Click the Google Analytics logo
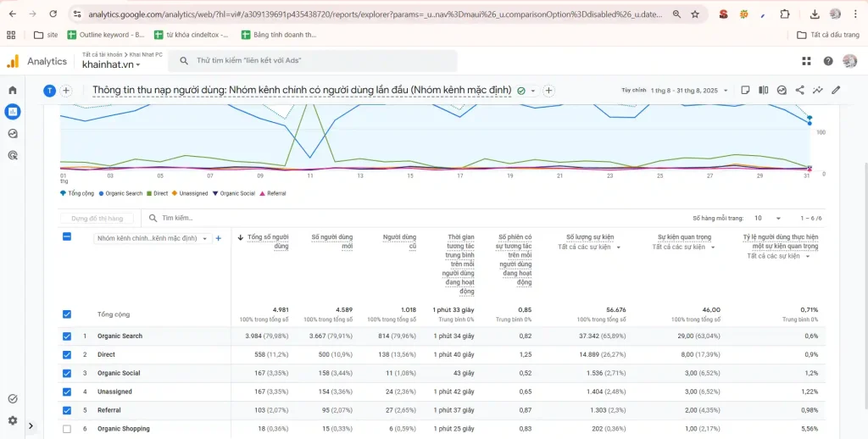Screen dimensions: 868x439 tap(12, 61)
